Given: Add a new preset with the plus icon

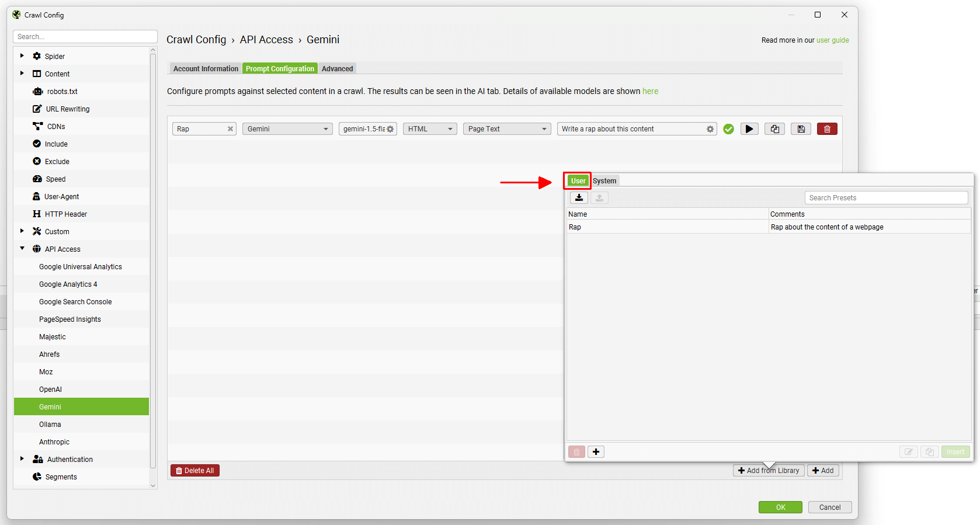Looking at the screenshot, I should [596, 451].
